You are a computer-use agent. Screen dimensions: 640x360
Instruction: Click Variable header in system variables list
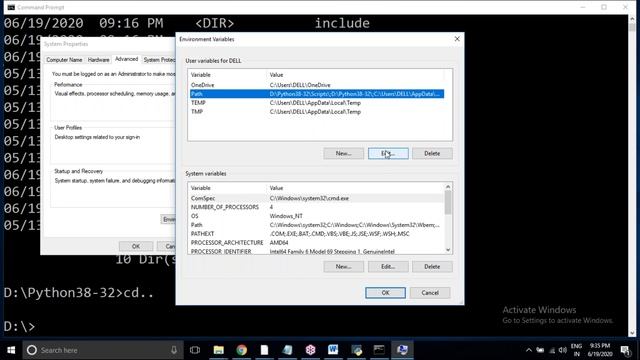(x=227, y=188)
